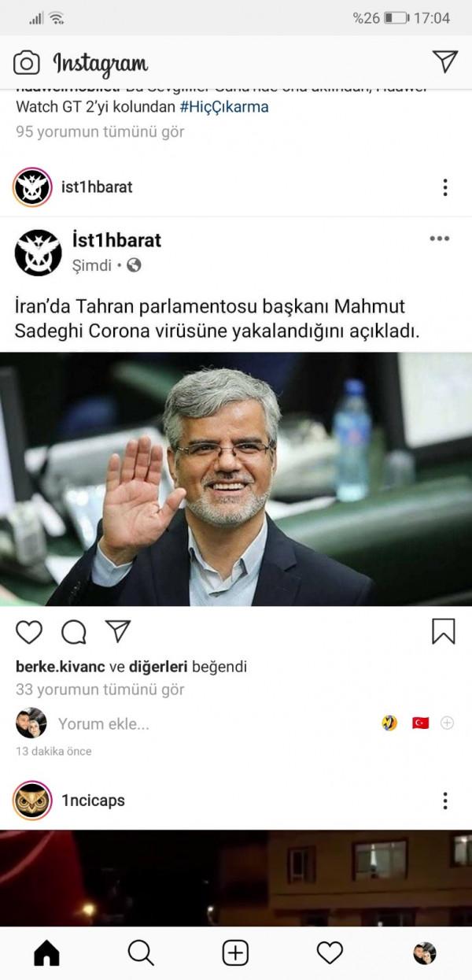Like the post with heart icon
Image resolution: width=472 pixels, height=980 pixels.
pyautogui.click(x=29, y=631)
